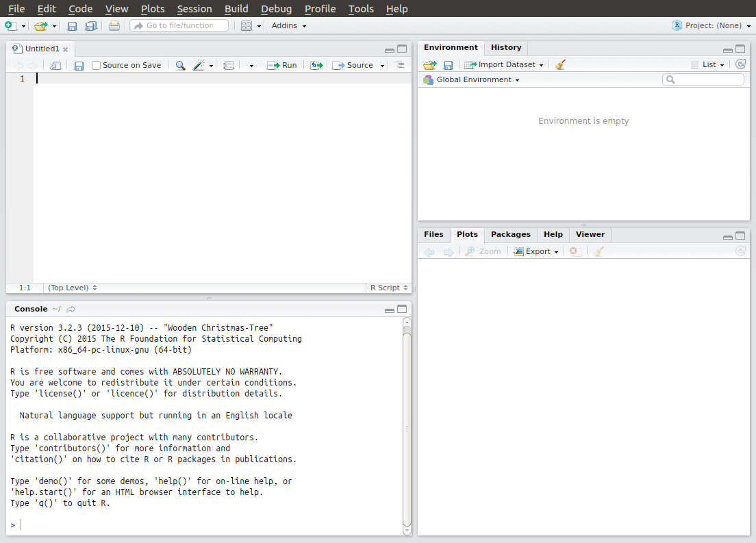
Task: Open the (Top Level) scope selector
Action: [x=73, y=288]
